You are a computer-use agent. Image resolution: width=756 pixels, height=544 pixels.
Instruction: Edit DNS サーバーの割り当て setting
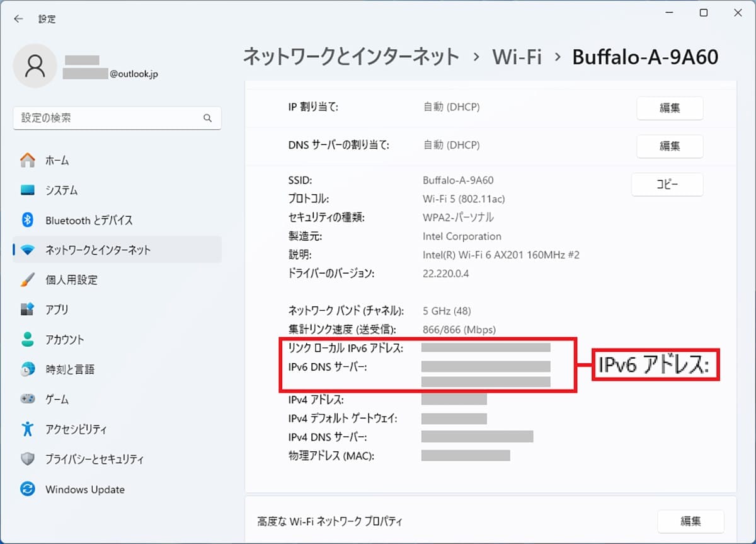click(670, 146)
